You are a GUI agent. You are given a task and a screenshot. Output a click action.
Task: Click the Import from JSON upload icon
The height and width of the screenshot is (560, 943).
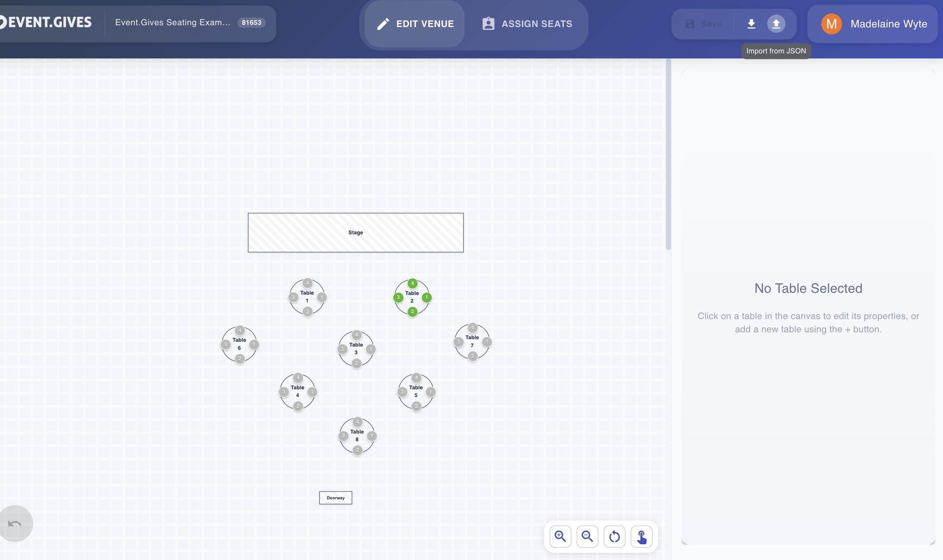(x=776, y=24)
